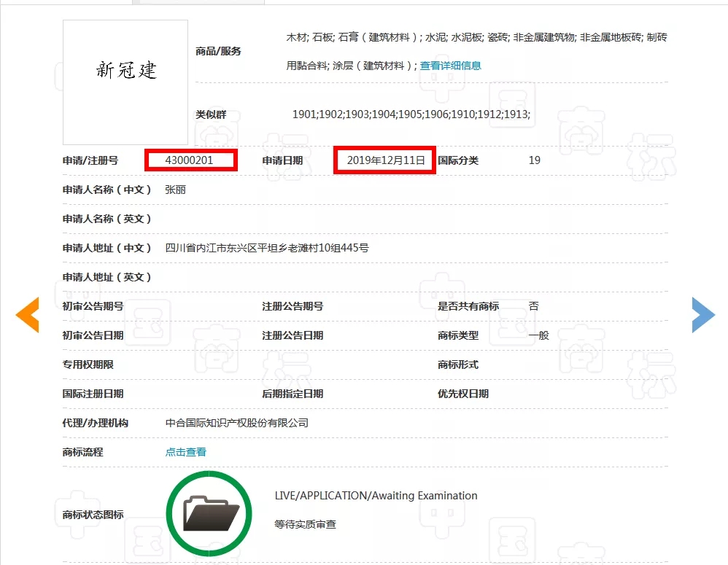This screenshot has width=728, height=565.
Task: Click the 是否共有商标 value 否
Action: (x=533, y=306)
